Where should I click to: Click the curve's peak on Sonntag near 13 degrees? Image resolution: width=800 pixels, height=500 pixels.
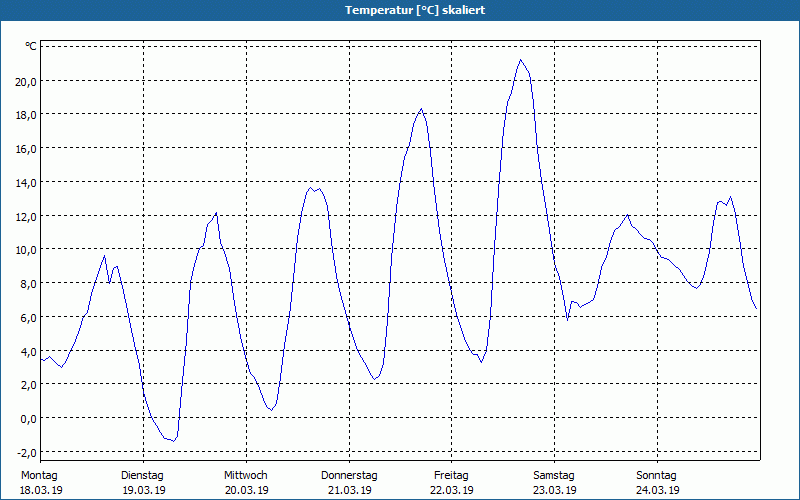pyautogui.click(x=730, y=197)
